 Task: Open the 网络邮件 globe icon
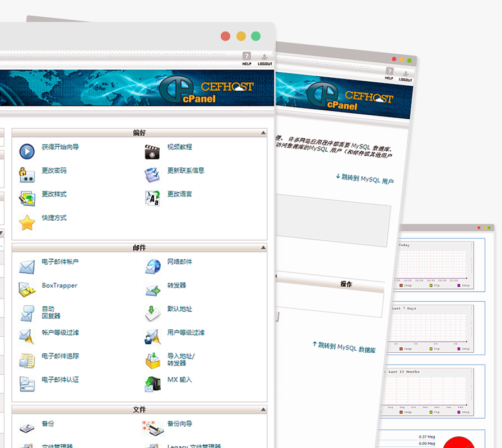click(x=153, y=267)
